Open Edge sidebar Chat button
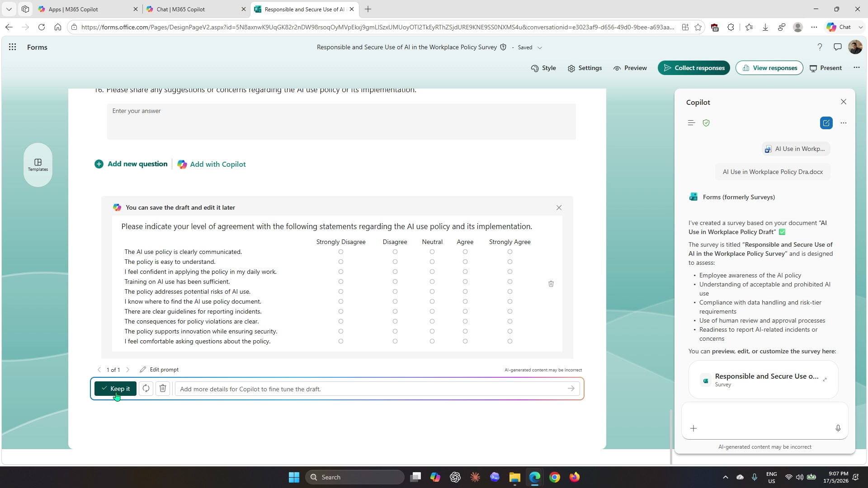Viewport: 868px width, 488px height. 844,27
